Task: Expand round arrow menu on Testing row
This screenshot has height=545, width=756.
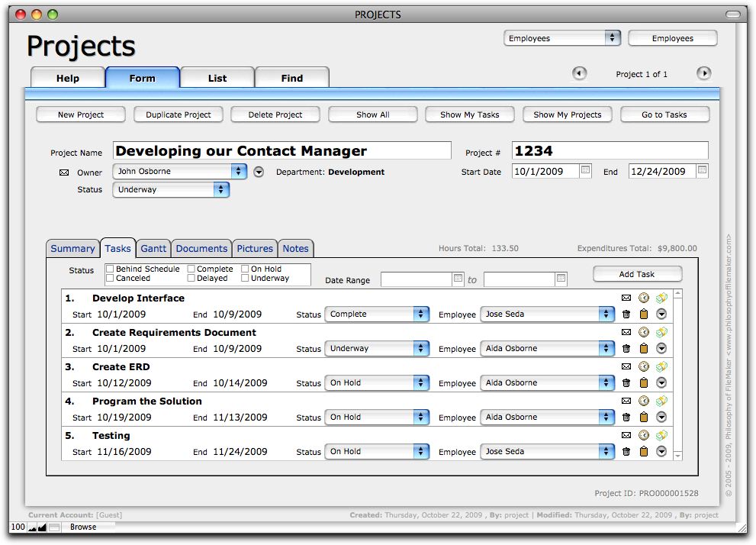Action: pos(661,451)
